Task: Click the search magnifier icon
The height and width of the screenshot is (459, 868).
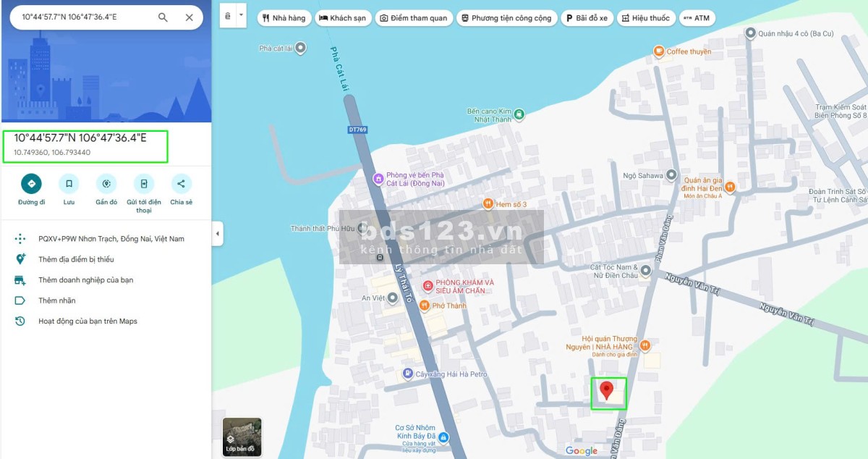Action: 163,17
